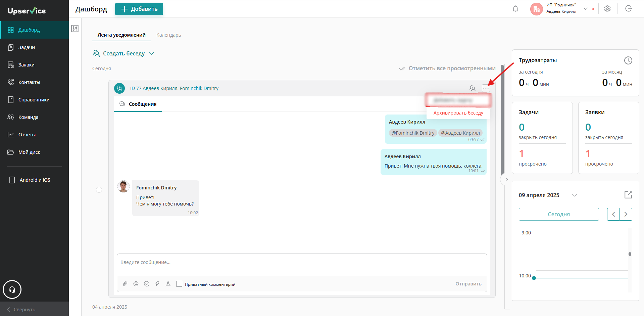Click the blurred menu item above Архивировать

click(x=458, y=100)
